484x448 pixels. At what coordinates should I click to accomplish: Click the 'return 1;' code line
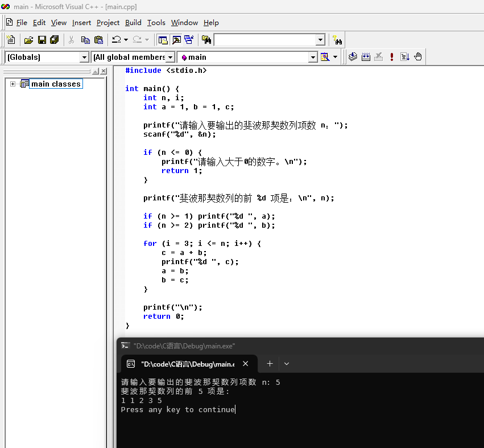point(181,171)
